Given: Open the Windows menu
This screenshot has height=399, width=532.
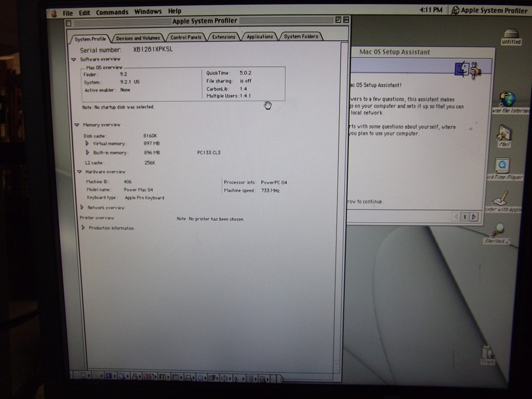Looking at the screenshot, I should [x=148, y=12].
